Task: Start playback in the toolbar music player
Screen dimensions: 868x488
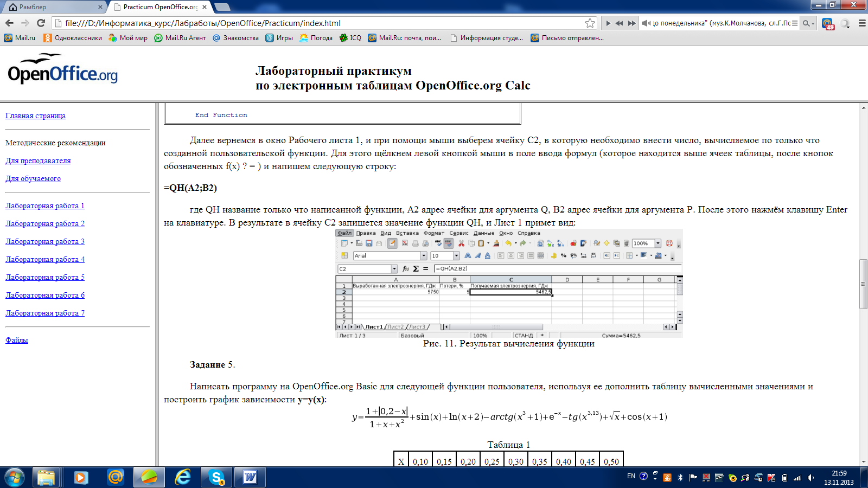Action: point(608,23)
